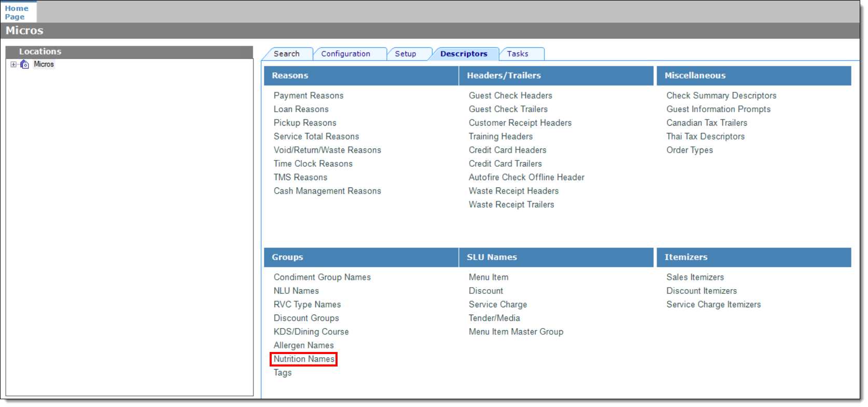Open Guest Check Trailers

tap(508, 109)
